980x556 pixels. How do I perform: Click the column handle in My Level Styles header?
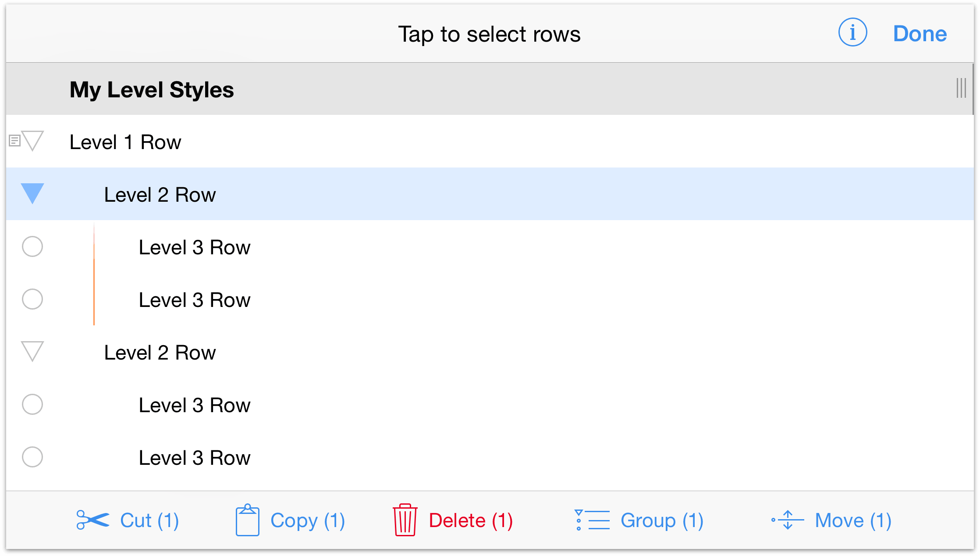click(x=961, y=89)
